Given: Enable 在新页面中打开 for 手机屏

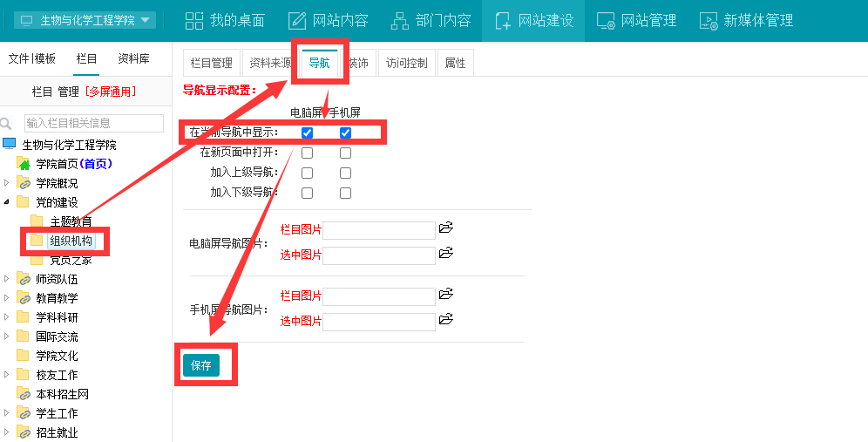Looking at the screenshot, I should point(345,153).
